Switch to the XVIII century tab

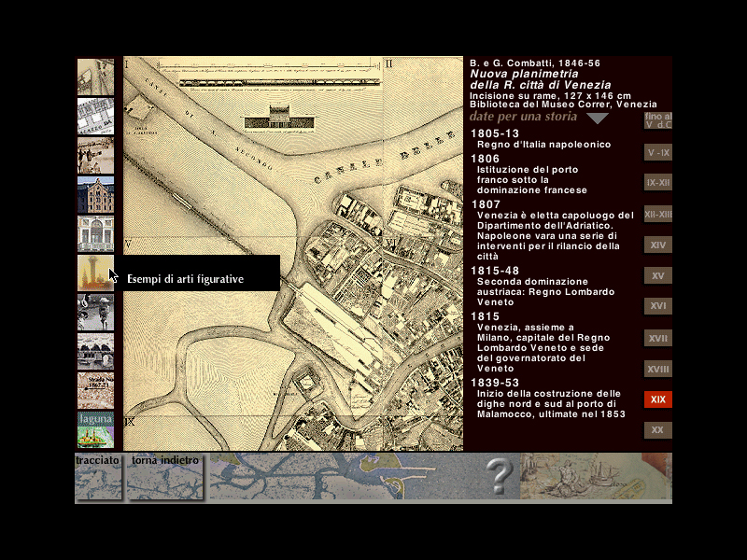(658, 369)
